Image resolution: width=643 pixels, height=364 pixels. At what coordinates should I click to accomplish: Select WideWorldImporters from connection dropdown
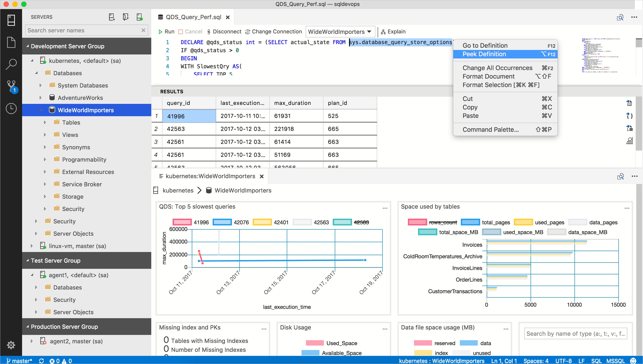point(340,31)
